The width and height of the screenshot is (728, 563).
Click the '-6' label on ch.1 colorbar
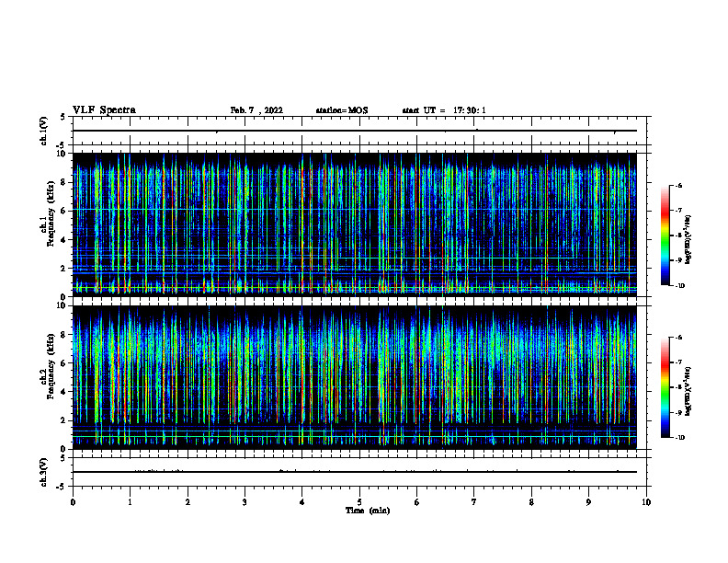678,185
